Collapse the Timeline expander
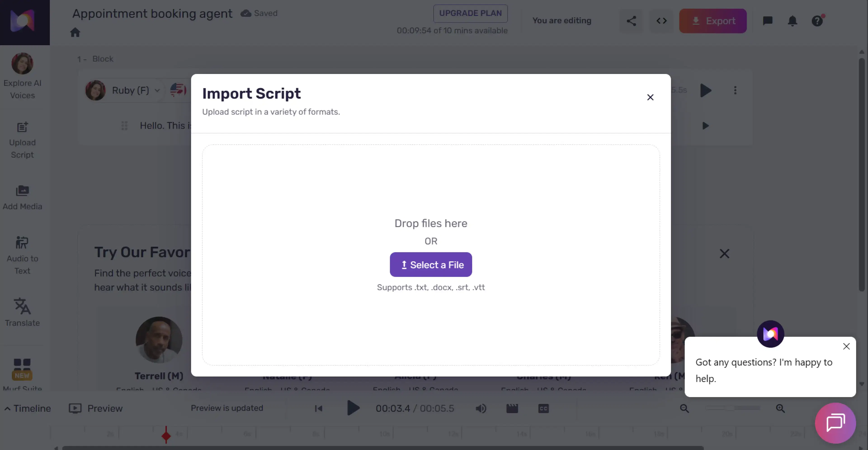This screenshot has width=868, height=450. coord(28,409)
